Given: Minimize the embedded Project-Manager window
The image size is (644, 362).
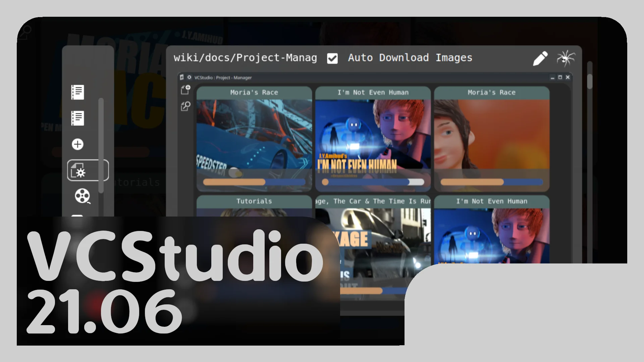Looking at the screenshot, I should coord(552,77).
